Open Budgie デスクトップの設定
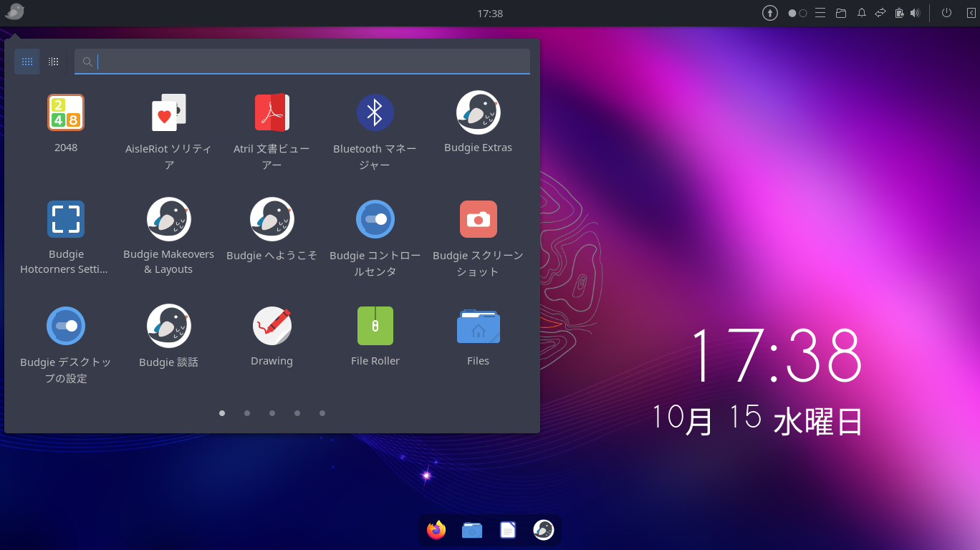The width and height of the screenshot is (980, 550). tap(65, 326)
